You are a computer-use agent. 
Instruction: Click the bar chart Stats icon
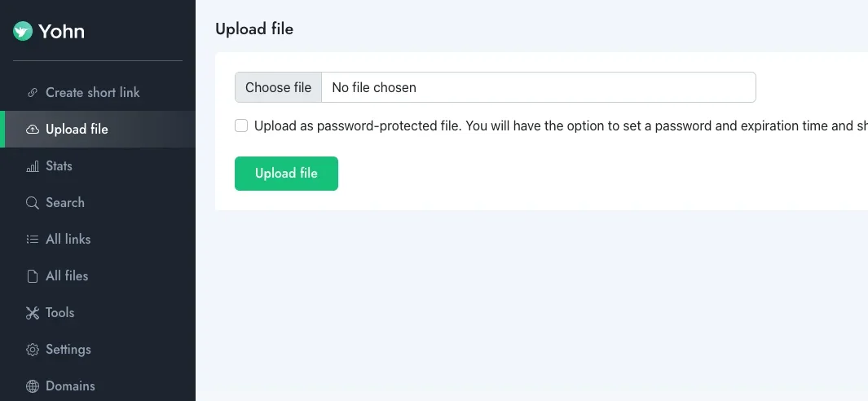(x=33, y=166)
